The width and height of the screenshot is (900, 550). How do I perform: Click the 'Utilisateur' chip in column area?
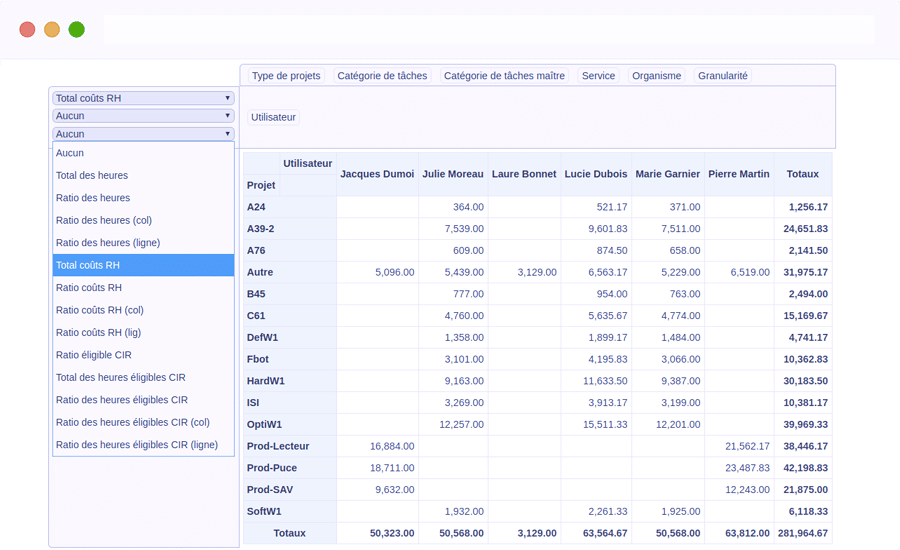point(273,117)
